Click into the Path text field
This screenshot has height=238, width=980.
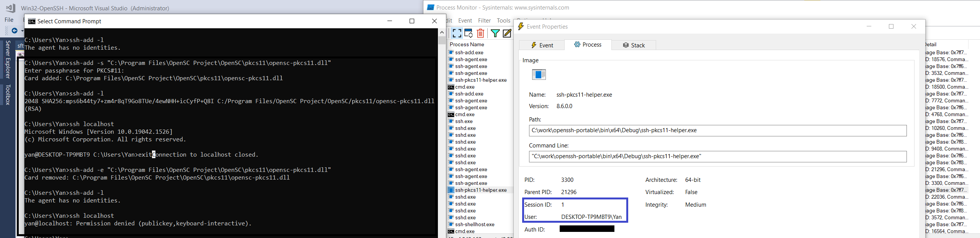[718, 130]
